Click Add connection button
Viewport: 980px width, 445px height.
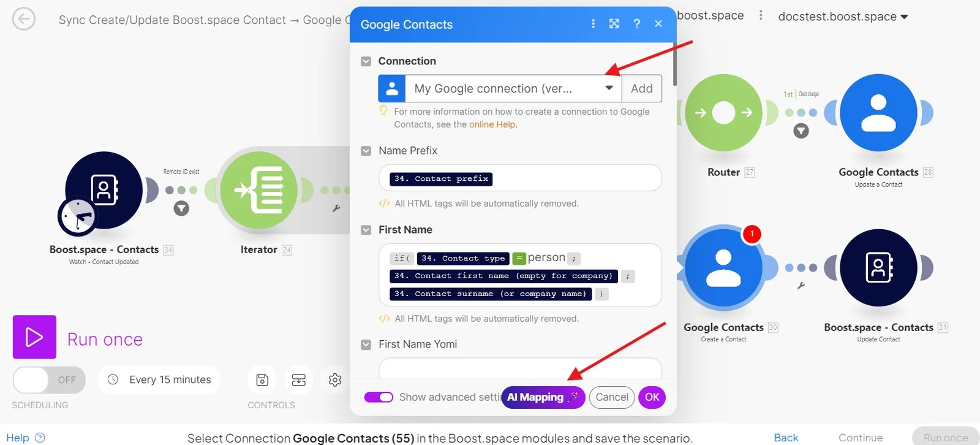click(x=642, y=88)
